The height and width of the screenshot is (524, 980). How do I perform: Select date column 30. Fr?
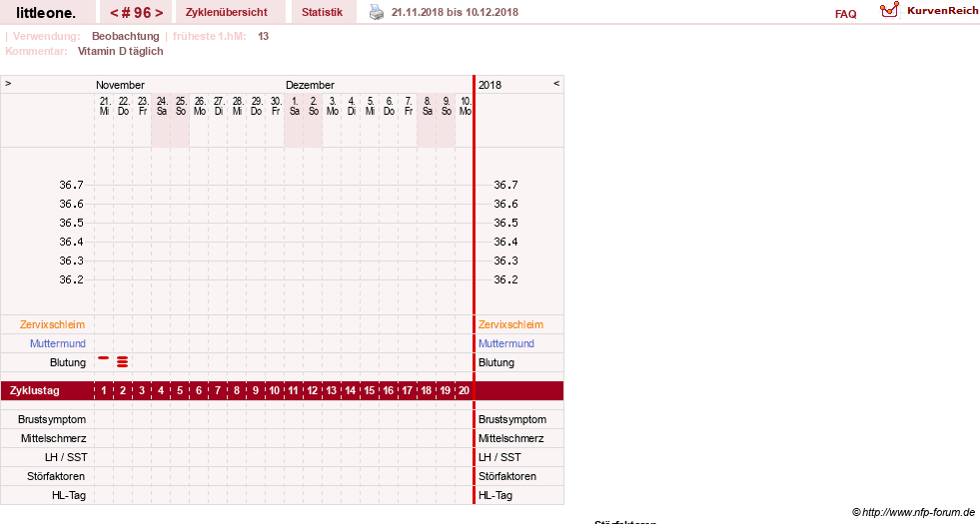(x=276, y=106)
